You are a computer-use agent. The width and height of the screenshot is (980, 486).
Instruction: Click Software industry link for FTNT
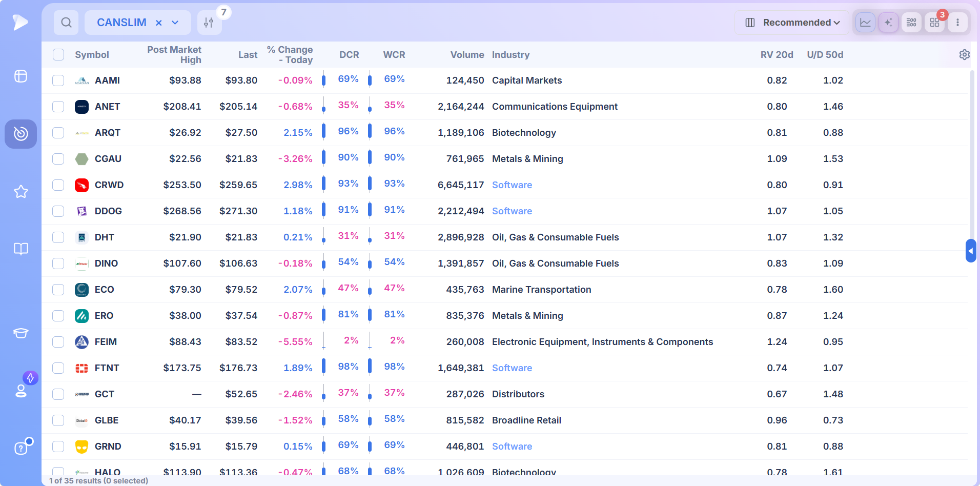[x=512, y=368]
